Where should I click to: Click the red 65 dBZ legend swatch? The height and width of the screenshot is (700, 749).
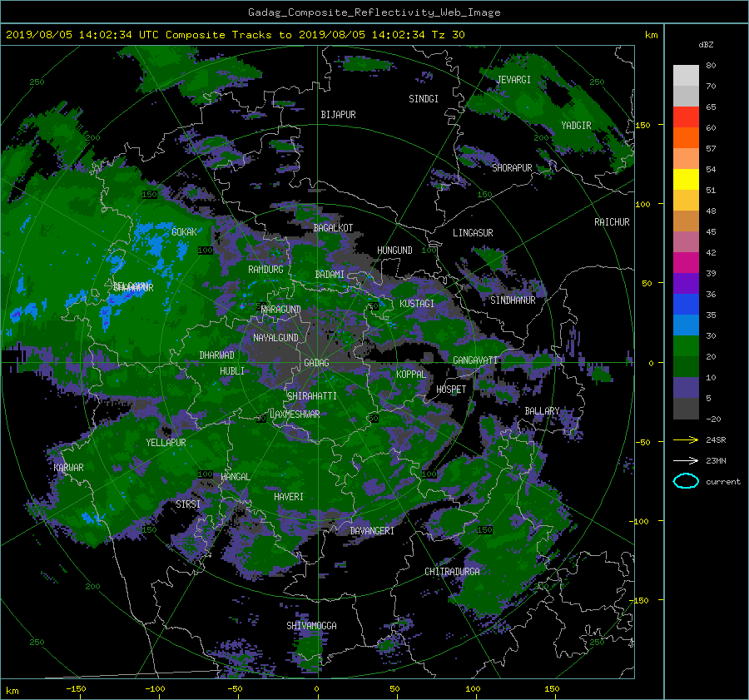coord(686,117)
